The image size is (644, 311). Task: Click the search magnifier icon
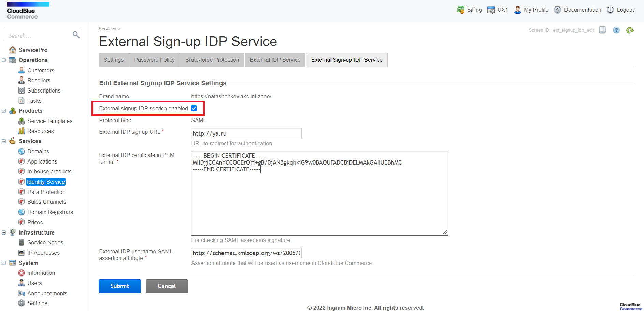coord(76,35)
